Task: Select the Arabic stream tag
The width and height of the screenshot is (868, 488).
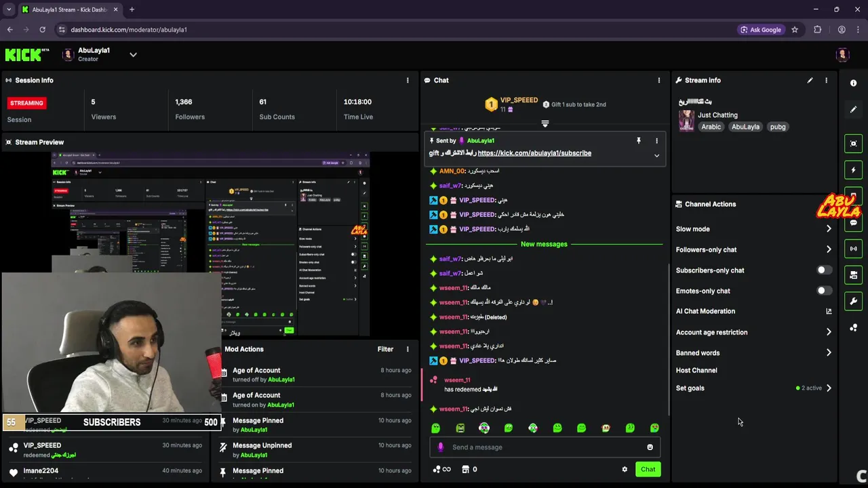Action: pos(711,127)
